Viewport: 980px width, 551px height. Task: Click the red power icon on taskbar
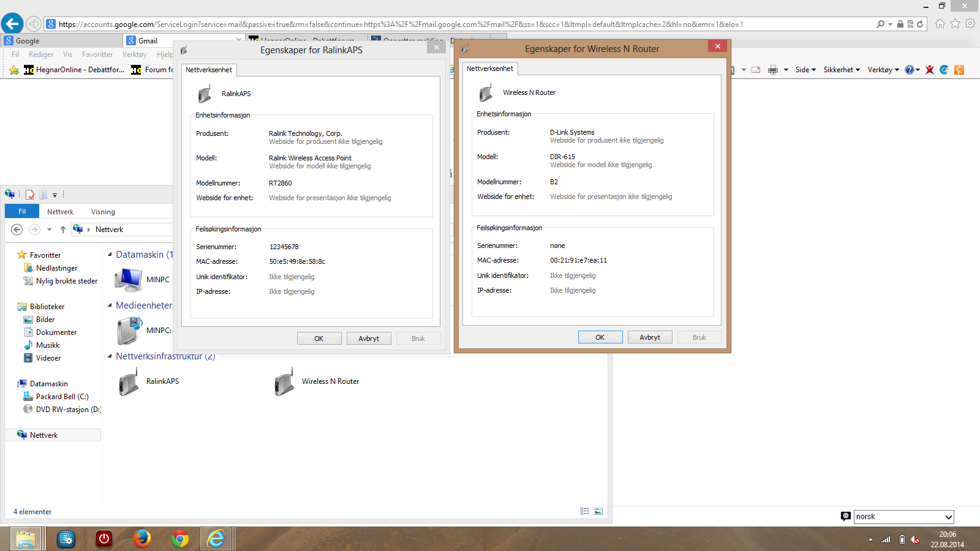104,539
